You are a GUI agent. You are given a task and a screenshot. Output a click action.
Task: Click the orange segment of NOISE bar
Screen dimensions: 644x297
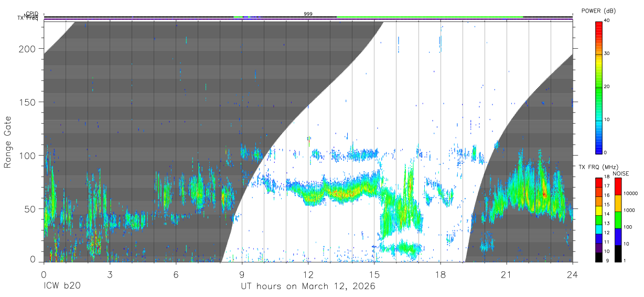(x=618, y=203)
